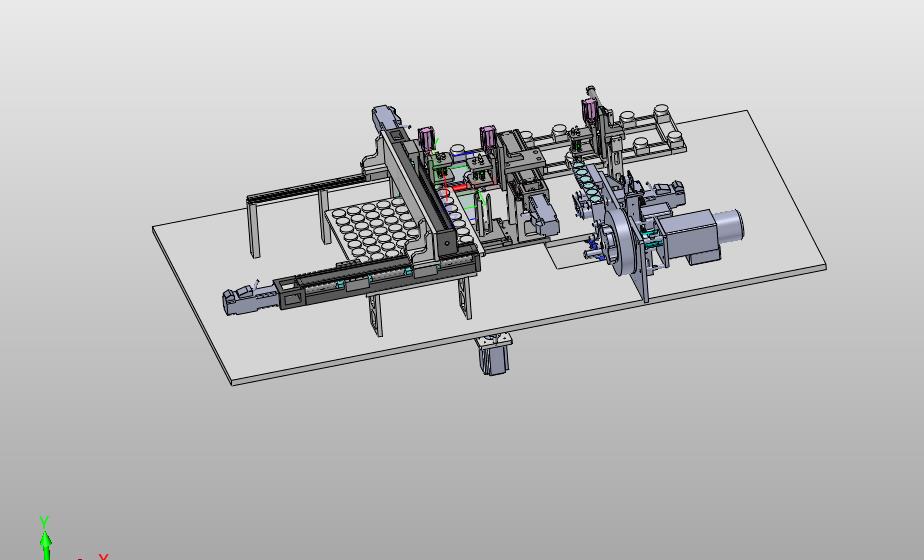Click the green Y axis arrow of the triad

[x=46, y=543]
